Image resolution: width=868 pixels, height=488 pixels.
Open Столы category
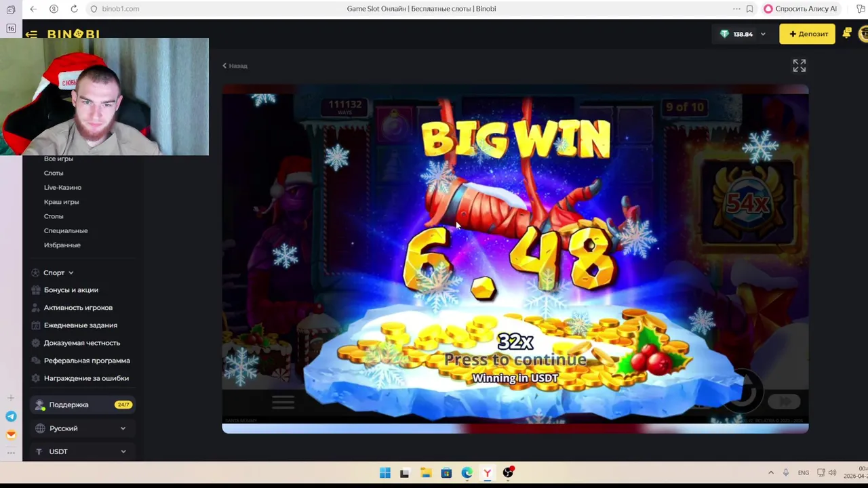(54, 216)
